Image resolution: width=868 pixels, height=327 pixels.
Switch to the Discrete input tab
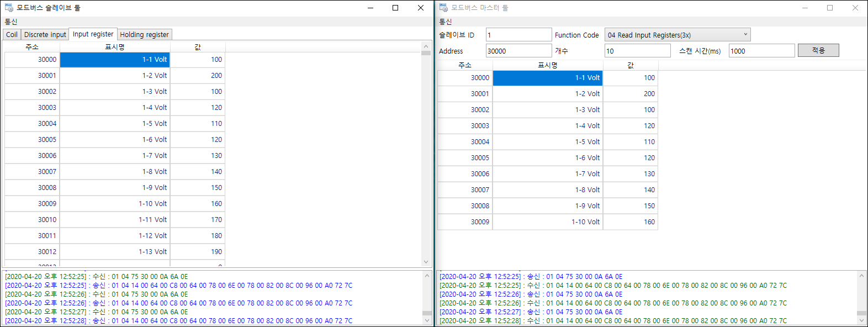pyautogui.click(x=45, y=34)
